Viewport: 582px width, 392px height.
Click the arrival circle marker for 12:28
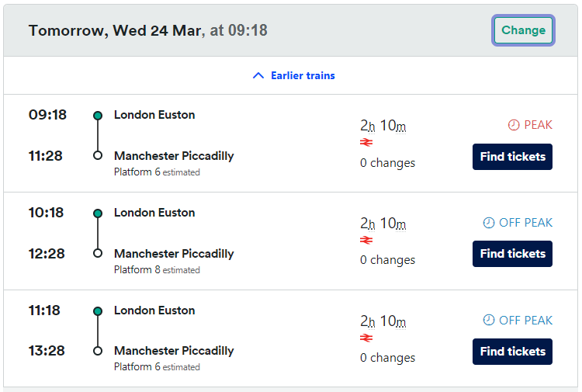pos(98,253)
